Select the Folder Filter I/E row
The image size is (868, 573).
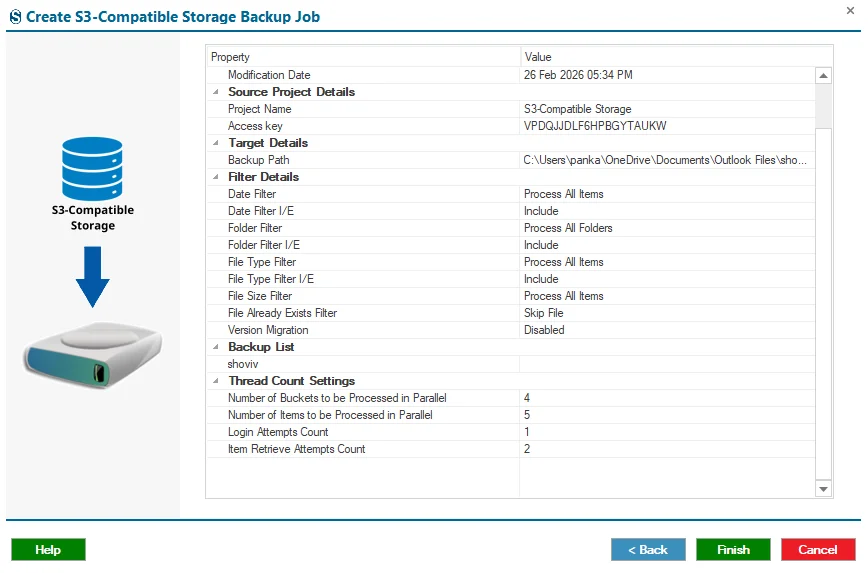511,245
